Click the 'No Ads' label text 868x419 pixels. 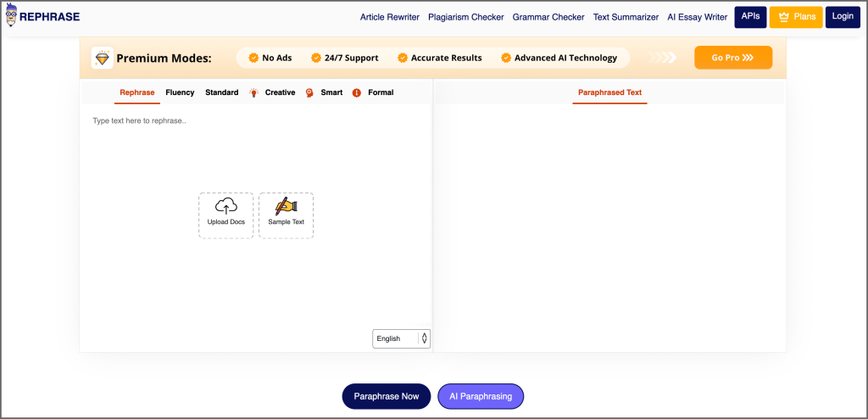277,58
